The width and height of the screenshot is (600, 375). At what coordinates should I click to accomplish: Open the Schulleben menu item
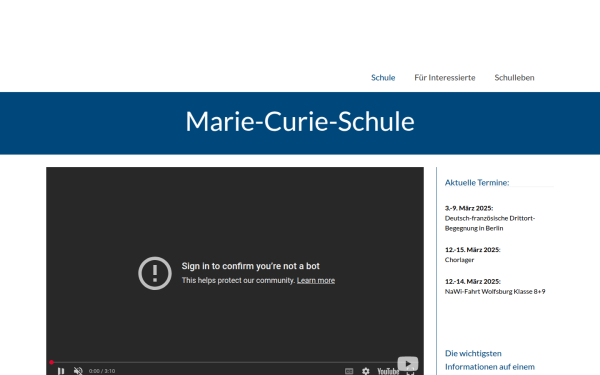(x=514, y=78)
